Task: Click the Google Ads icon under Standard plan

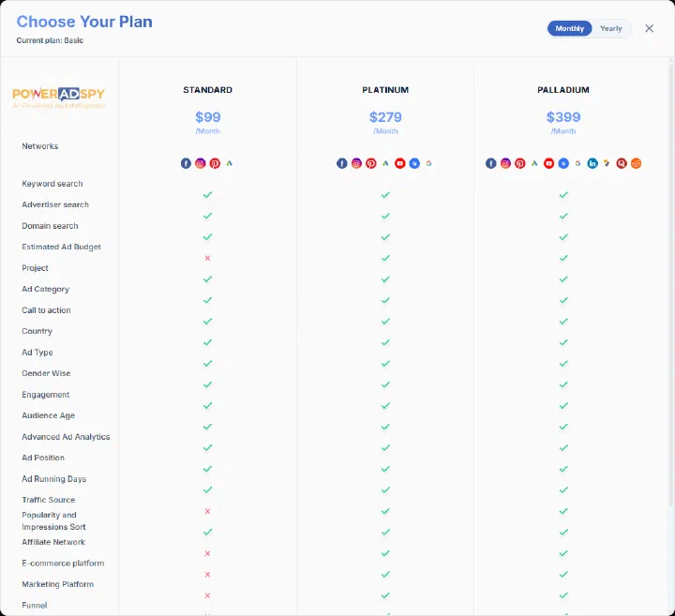Action: (x=230, y=163)
